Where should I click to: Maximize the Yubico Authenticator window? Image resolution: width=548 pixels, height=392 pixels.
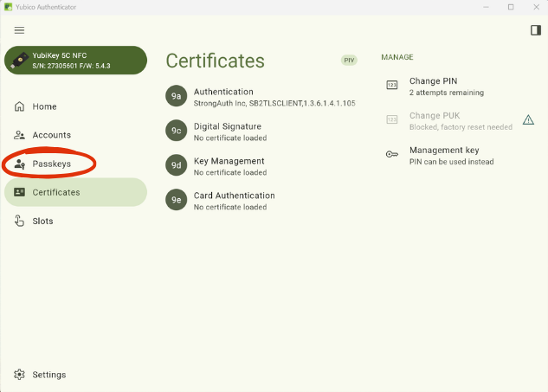tap(511, 7)
